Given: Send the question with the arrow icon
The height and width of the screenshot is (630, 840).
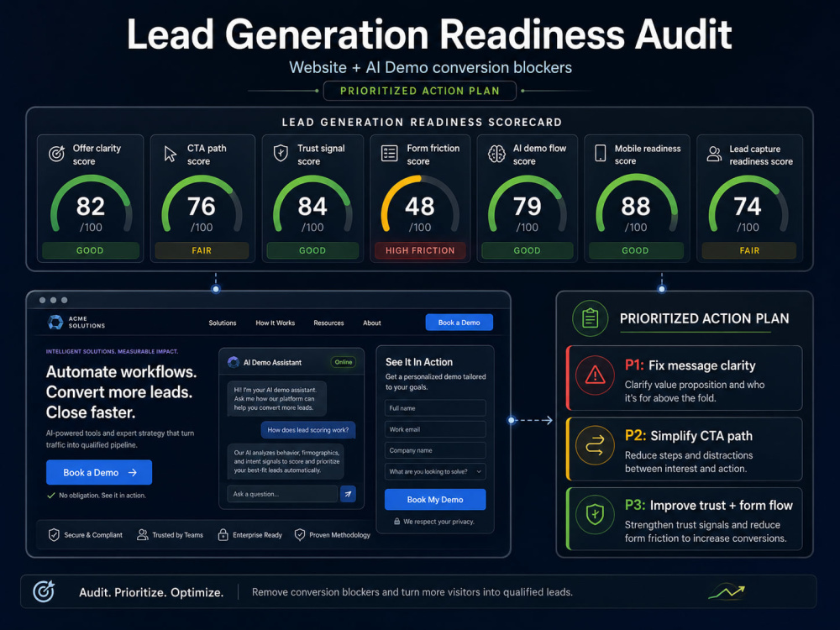Looking at the screenshot, I should (x=349, y=494).
